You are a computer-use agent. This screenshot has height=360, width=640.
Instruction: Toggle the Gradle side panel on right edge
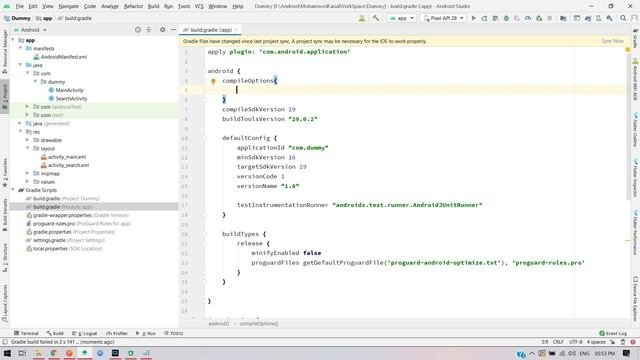tap(636, 38)
